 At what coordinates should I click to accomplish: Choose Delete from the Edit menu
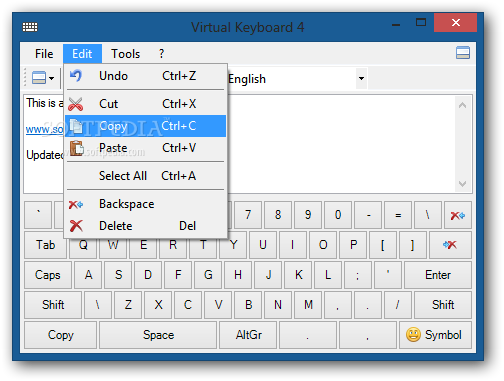tap(146, 226)
